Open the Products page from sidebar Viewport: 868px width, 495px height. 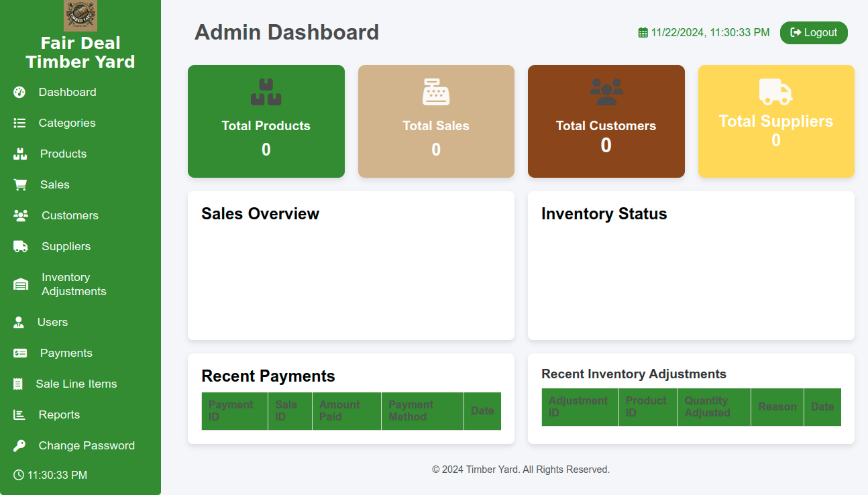tap(63, 154)
